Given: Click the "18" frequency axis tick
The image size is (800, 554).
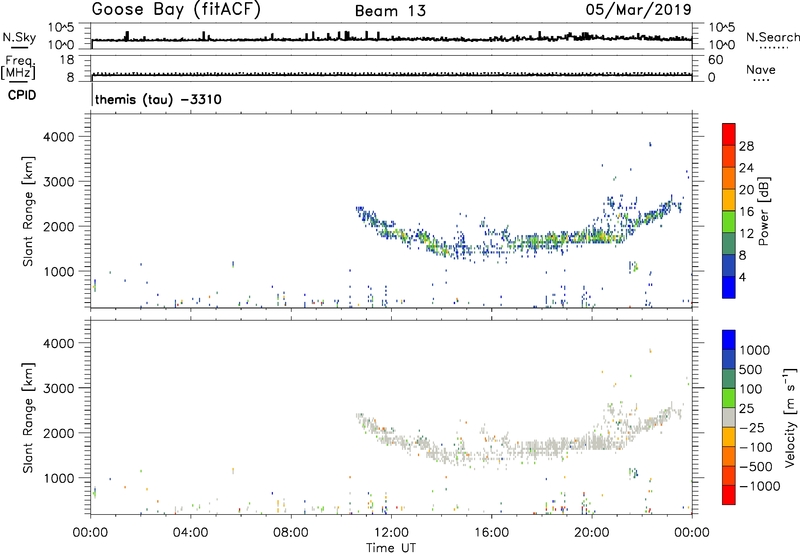Looking at the screenshot, I should pos(67,60).
